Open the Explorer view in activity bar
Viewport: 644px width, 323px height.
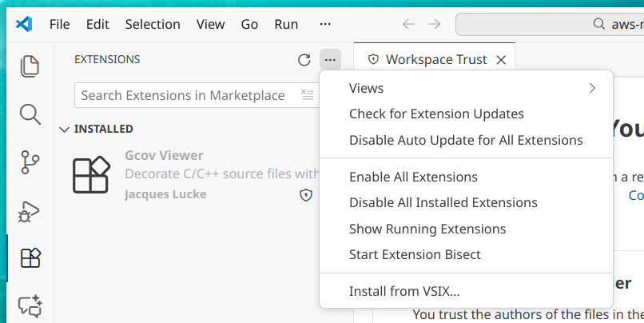click(x=30, y=66)
